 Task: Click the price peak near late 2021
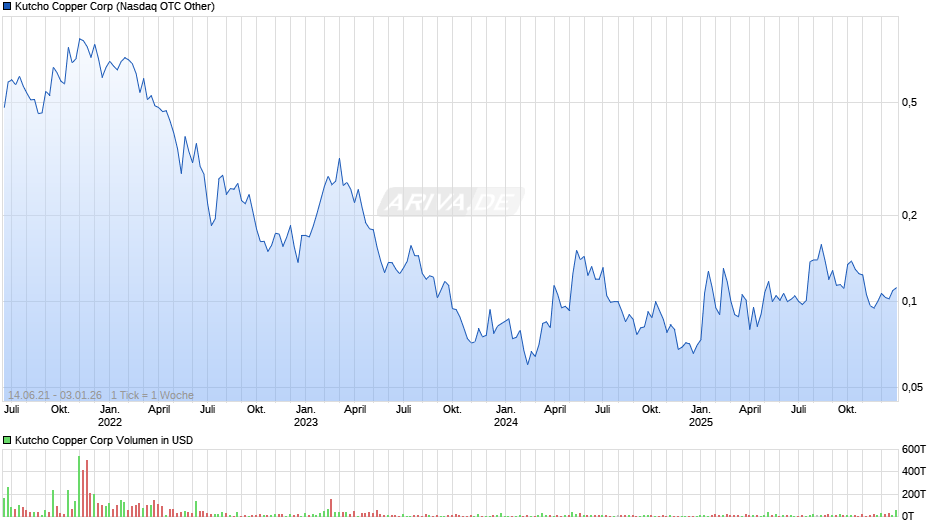[x=80, y=39]
